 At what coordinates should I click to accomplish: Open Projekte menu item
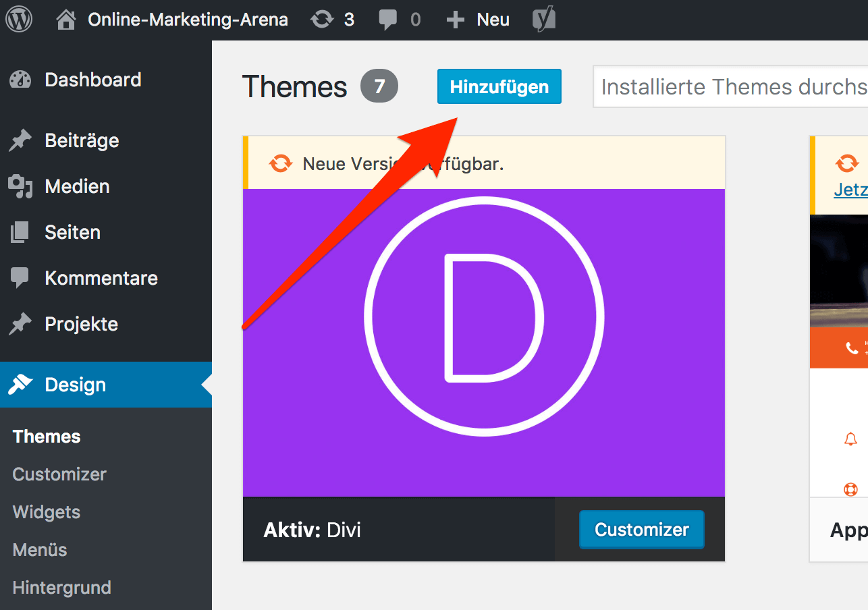[x=106, y=324]
